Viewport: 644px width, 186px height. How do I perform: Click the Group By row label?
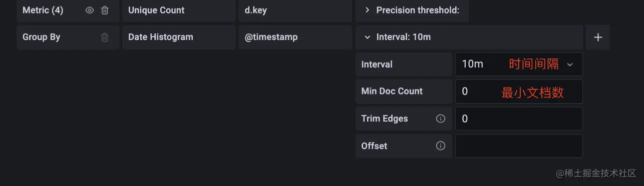[x=42, y=37]
